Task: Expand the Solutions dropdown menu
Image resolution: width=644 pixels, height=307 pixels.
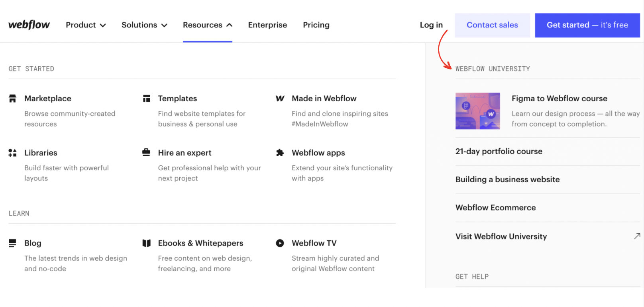Action: pyautogui.click(x=144, y=25)
